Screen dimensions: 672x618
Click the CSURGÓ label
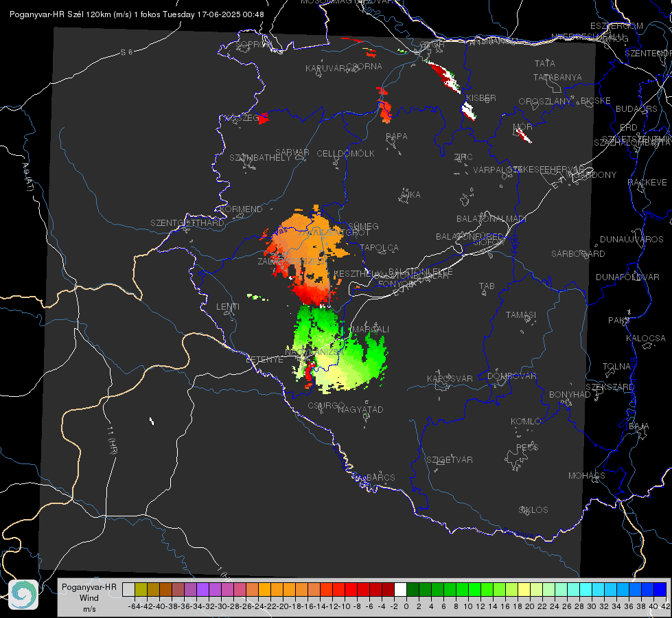coord(327,405)
